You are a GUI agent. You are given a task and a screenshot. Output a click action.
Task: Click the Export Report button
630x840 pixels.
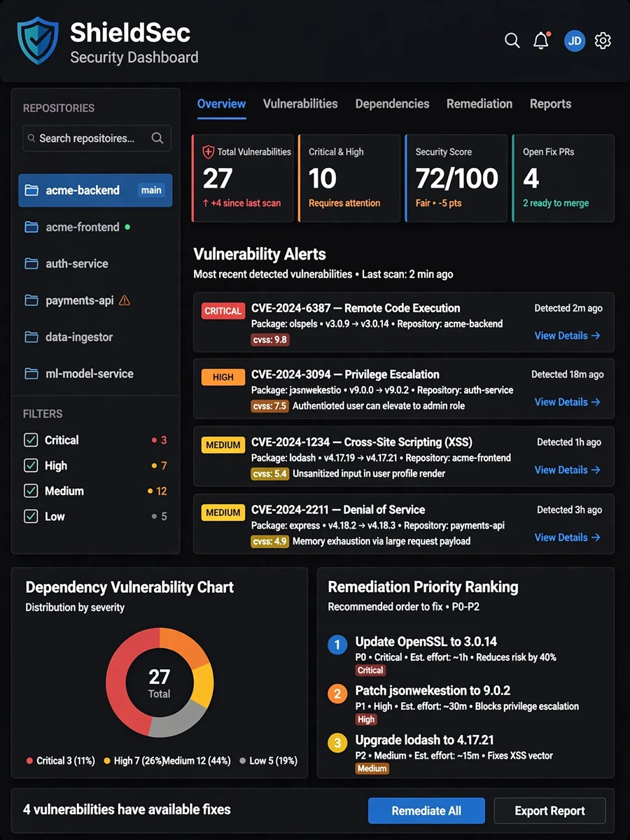549,811
